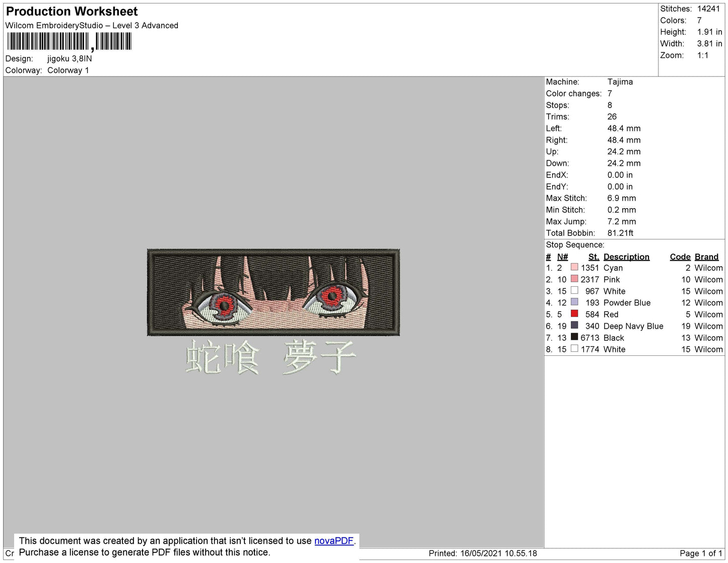The width and height of the screenshot is (728, 563).
Task: Click the embroidered eyes design preview
Action: pyautogui.click(x=274, y=292)
